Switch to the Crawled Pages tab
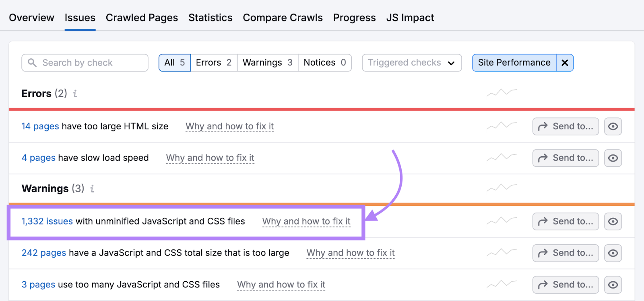Image resolution: width=644 pixels, height=301 pixels. tap(142, 18)
